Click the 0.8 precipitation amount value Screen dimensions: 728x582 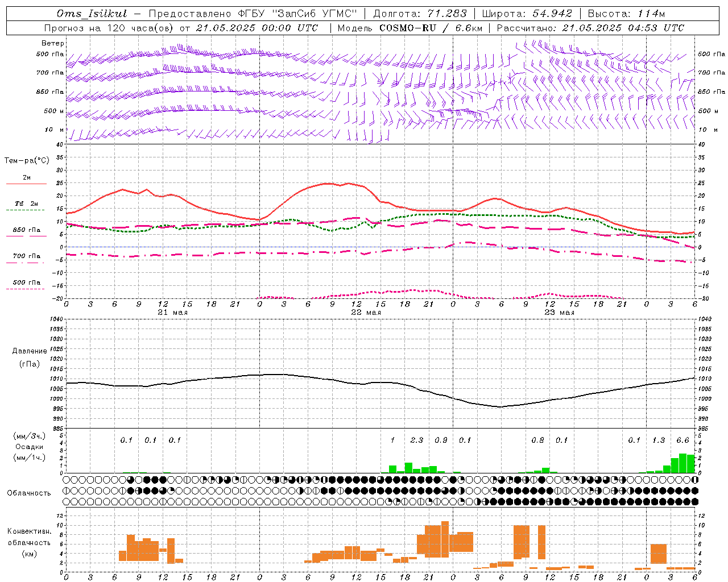coord(537,440)
